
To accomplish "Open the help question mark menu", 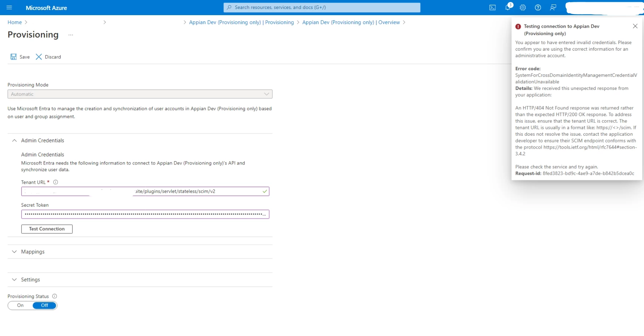I will [538, 7].
